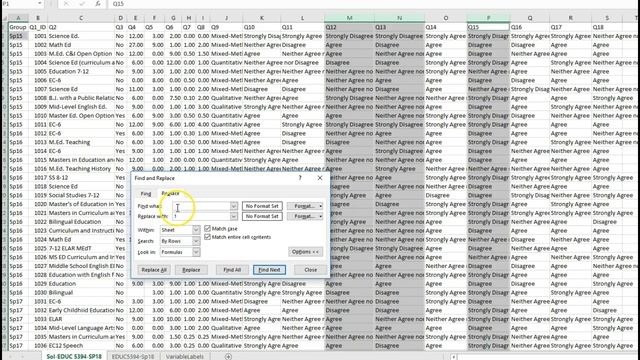Click the Find Next button

click(269, 270)
